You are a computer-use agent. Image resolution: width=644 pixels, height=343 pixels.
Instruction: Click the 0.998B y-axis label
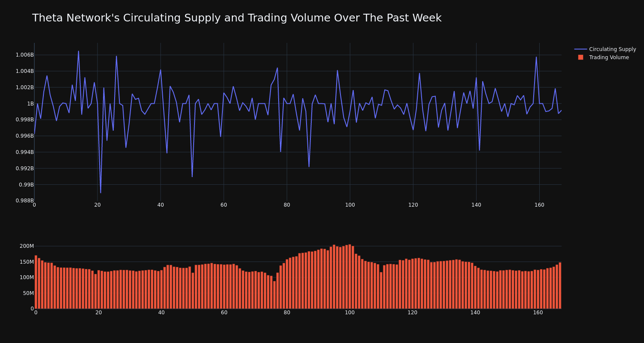[24, 120]
